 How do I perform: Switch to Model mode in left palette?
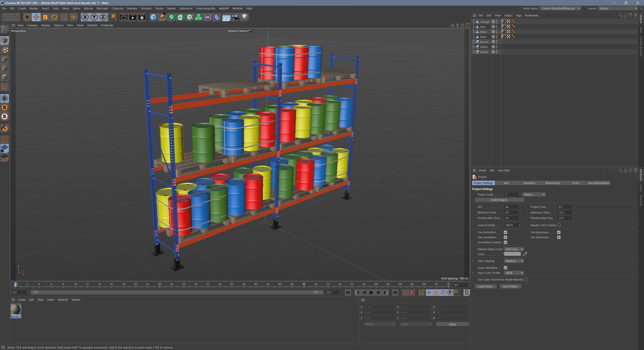coord(5,40)
